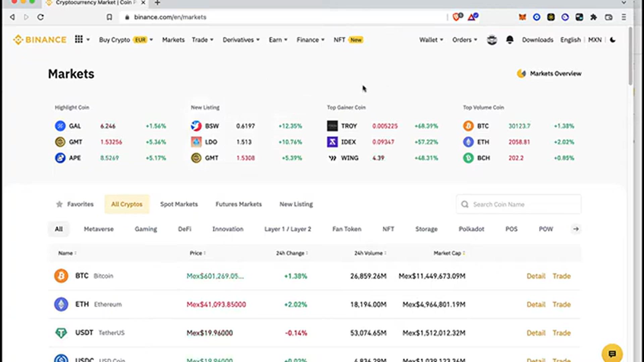The height and width of the screenshot is (362, 644).
Task: Open Detail link for USDT
Action: (x=536, y=333)
